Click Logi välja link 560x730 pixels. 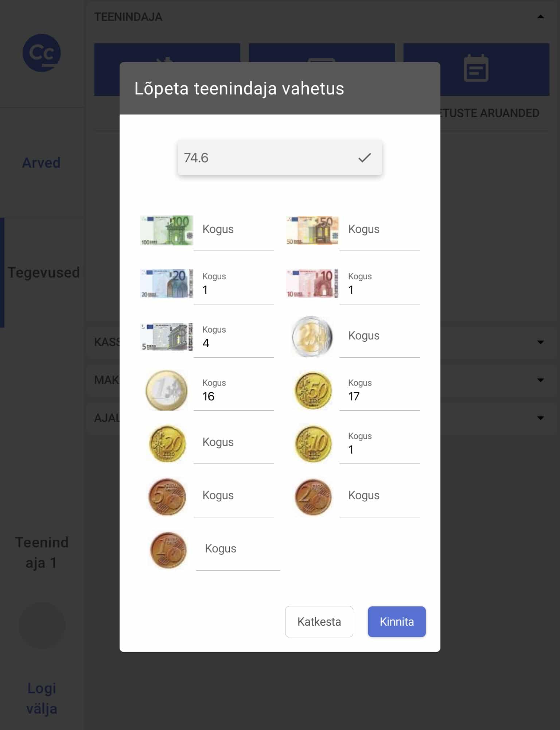[42, 698]
